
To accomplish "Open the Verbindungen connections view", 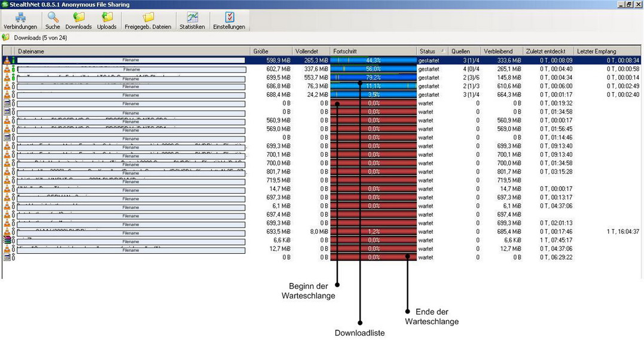I will point(20,20).
